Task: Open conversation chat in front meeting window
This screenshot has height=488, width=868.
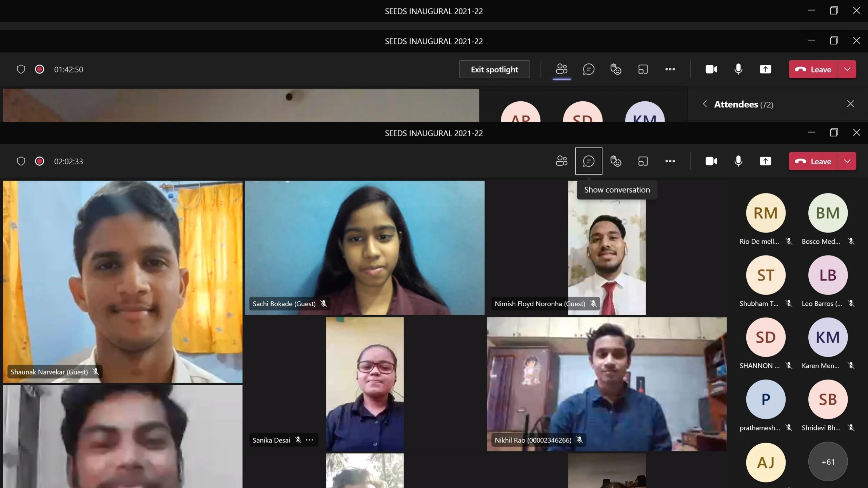Action: point(589,161)
